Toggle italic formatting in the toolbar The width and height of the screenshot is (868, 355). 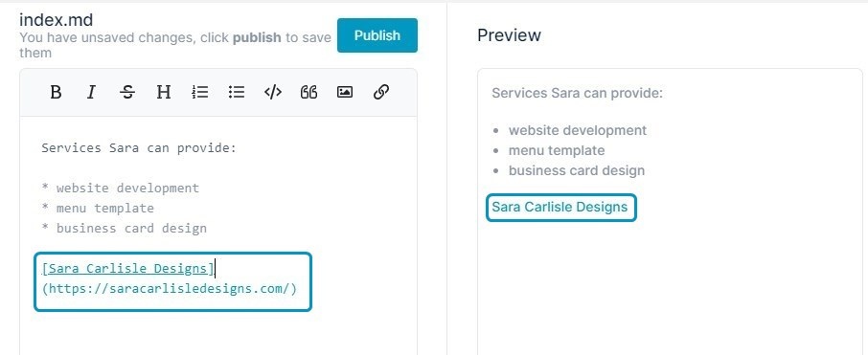pyautogui.click(x=91, y=92)
